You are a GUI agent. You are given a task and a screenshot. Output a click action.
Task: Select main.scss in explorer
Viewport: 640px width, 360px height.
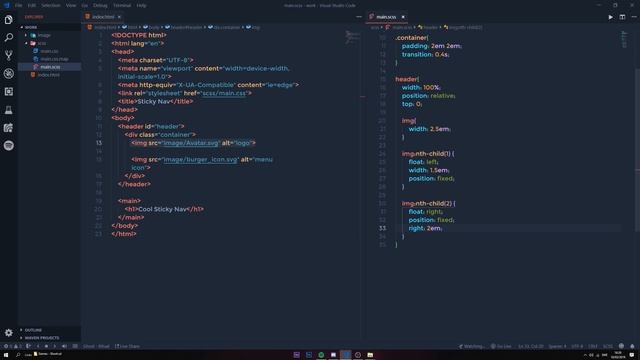50,67
